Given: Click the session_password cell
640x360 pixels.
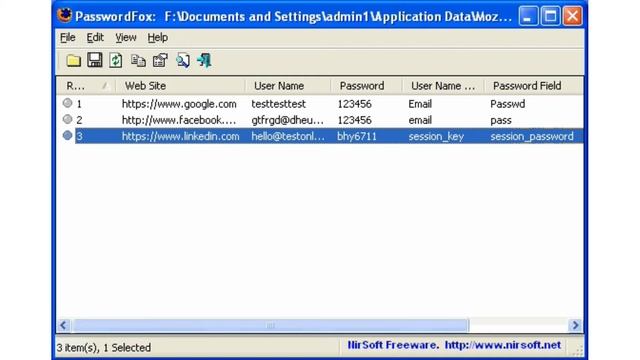Looking at the screenshot, I should pos(532,136).
